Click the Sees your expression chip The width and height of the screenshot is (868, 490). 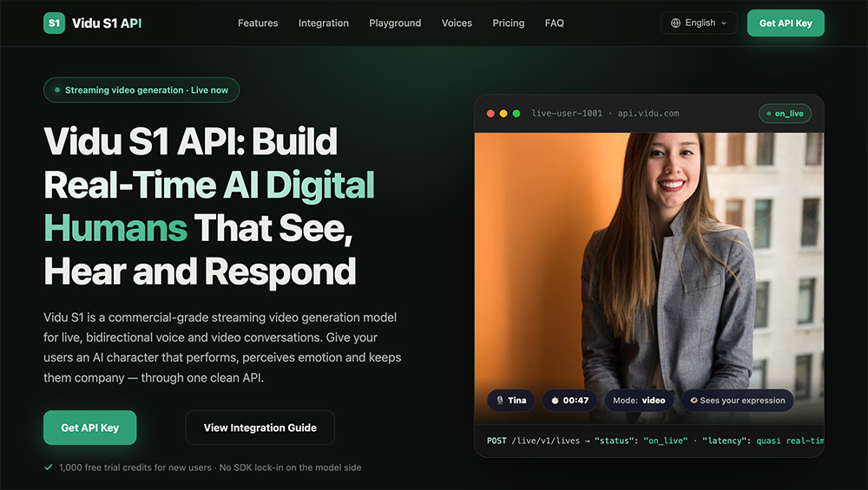737,401
